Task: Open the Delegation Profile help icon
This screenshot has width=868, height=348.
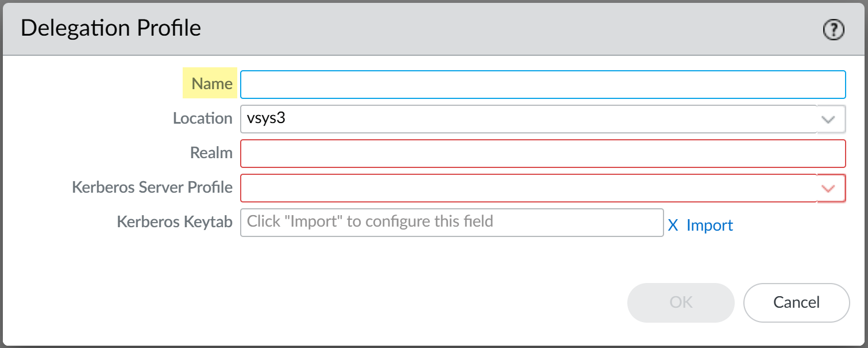Action: (x=834, y=30)
